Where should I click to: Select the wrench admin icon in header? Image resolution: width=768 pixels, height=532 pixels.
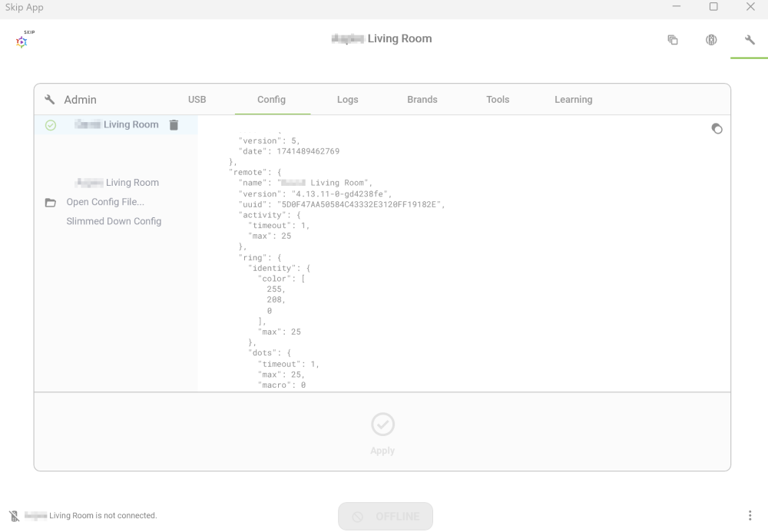[x=750, y=40]
